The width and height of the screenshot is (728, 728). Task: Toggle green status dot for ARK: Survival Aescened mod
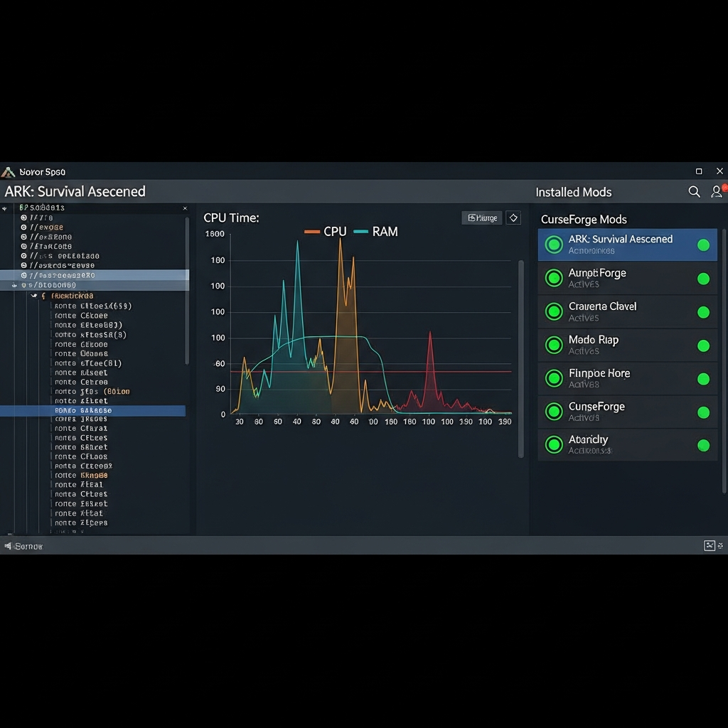703,245
